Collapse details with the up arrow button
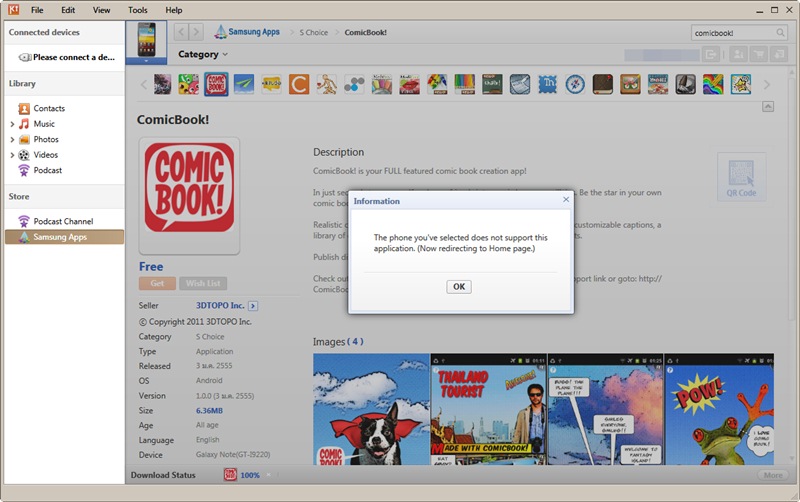 (x=768, y=107)
